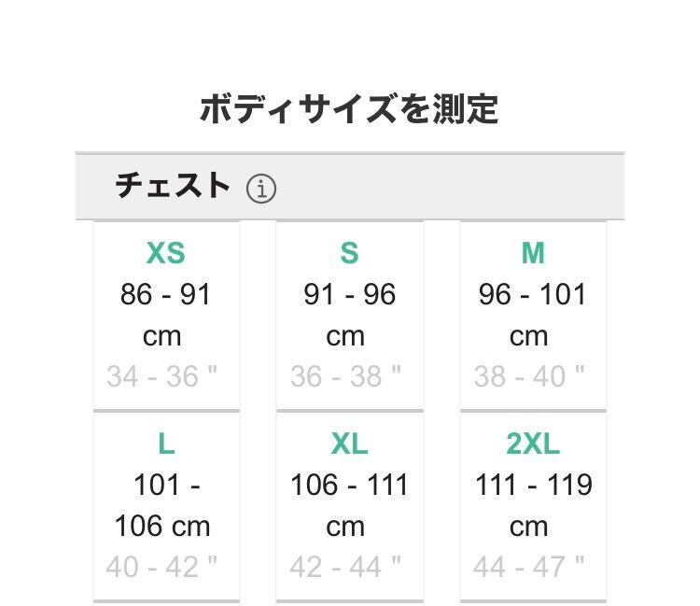Click the info icon beside チェスト
The image size is (700, 606).
pos(261,189)
